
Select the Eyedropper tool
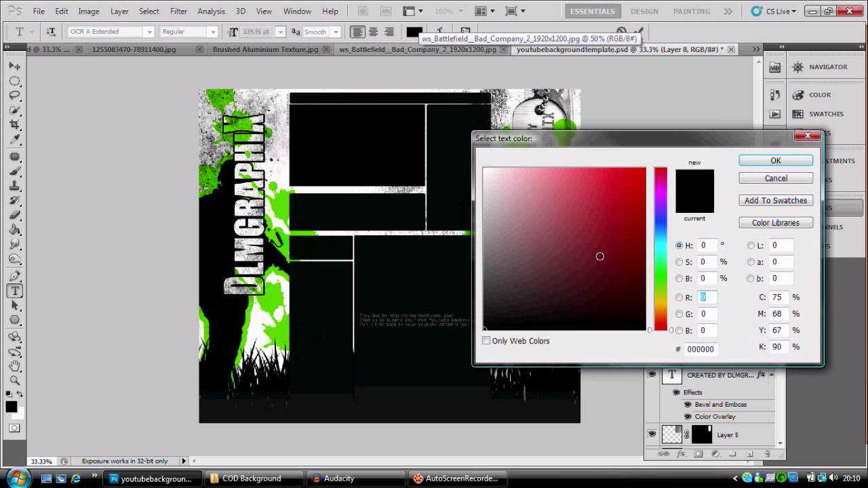pos(14,140)
